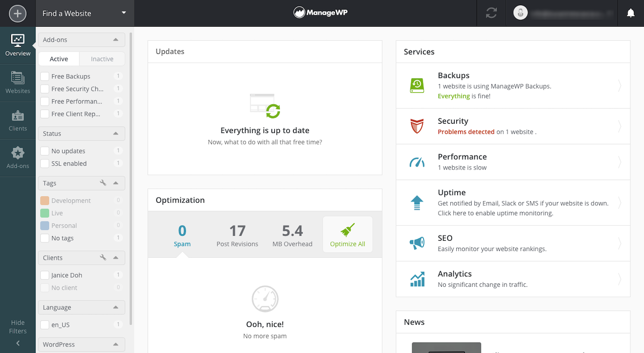This screenshot has width=644, height=353.
Task: Switch to the Inactive add-ons tab
Action: click(x=102, y=59)
